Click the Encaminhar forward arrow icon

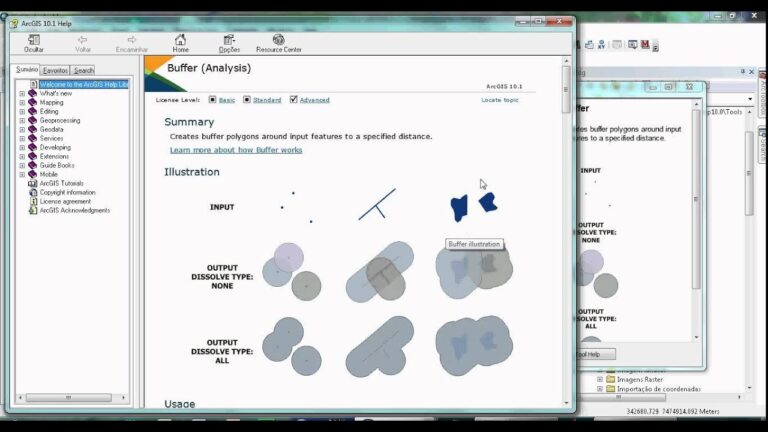[x=131, y=40]
